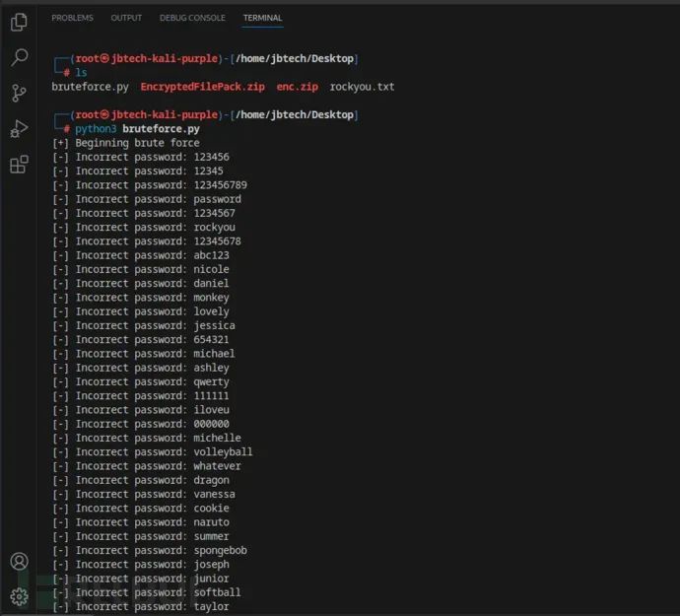Click the 'python3 bruteforce.py' command line
Image resolution: width=680 pixels, height=616 pixels.
(x=137, y=129)
